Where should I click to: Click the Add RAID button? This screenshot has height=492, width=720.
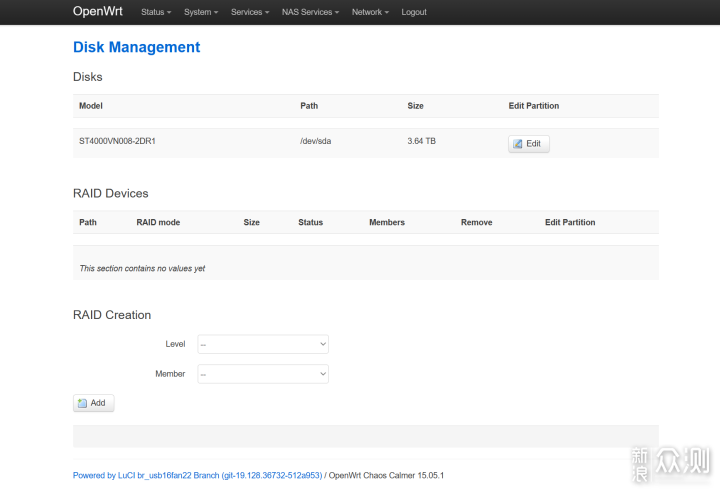click(x=93, y=403)
